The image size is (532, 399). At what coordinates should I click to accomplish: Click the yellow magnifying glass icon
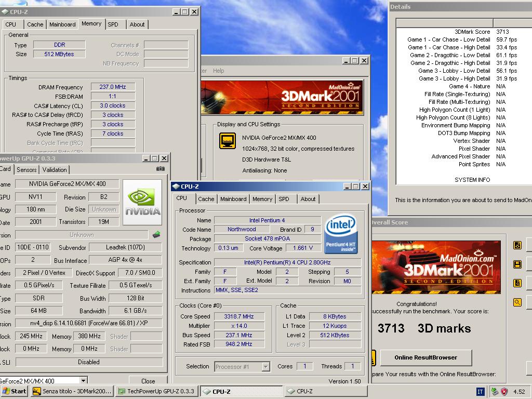[517, 302]
